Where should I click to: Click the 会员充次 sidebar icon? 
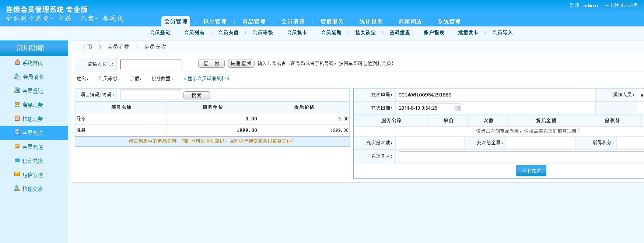(17, 133)
